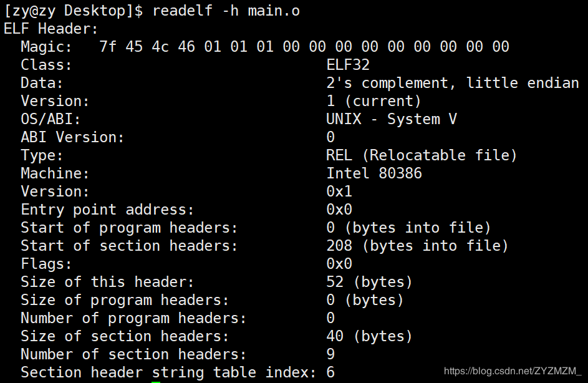This screenshot has height=383, width=588.
Task: Click the 'Data:' label
Action: click(42, 83)
